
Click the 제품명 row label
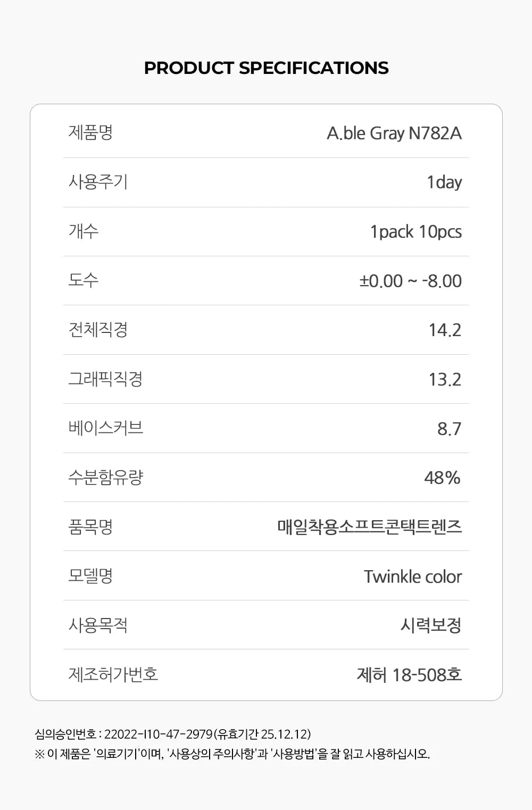(90, 132)
